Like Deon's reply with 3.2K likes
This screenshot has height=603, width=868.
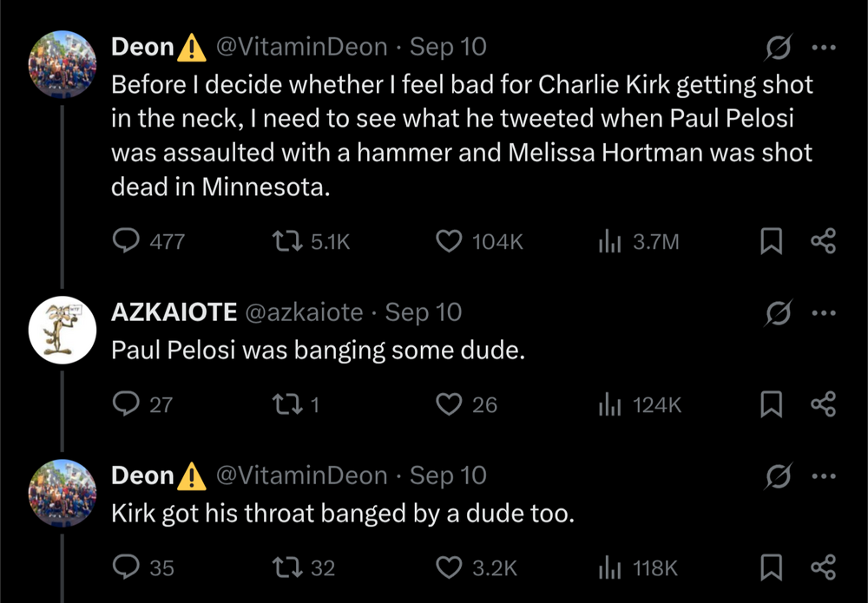[x=449, y=567]
